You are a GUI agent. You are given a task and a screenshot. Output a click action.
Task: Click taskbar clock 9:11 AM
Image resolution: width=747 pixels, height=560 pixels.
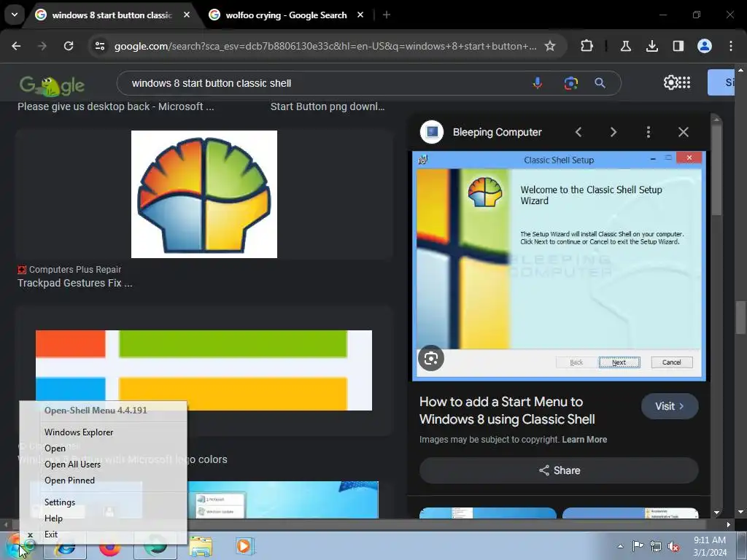click(x=710, y=546)
